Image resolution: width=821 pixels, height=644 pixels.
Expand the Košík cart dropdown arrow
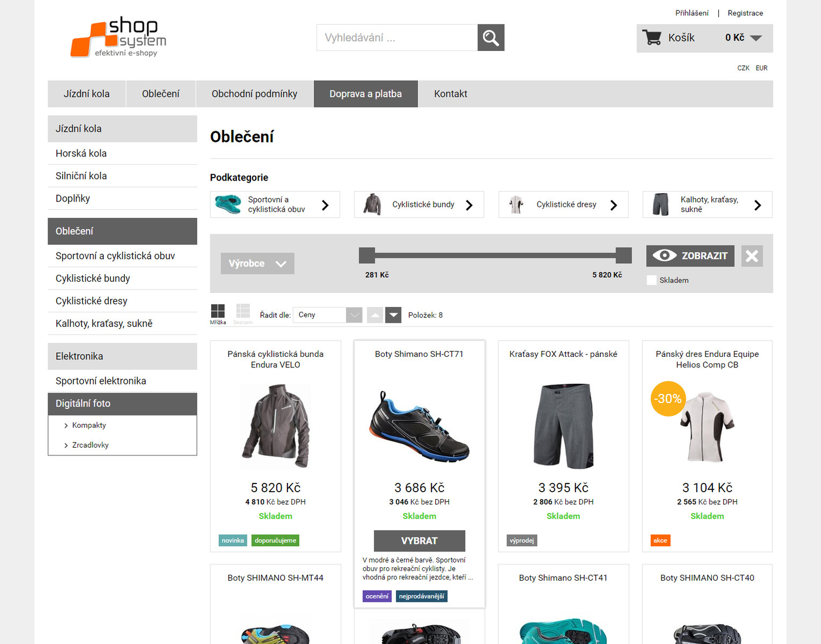click(756, 38)
